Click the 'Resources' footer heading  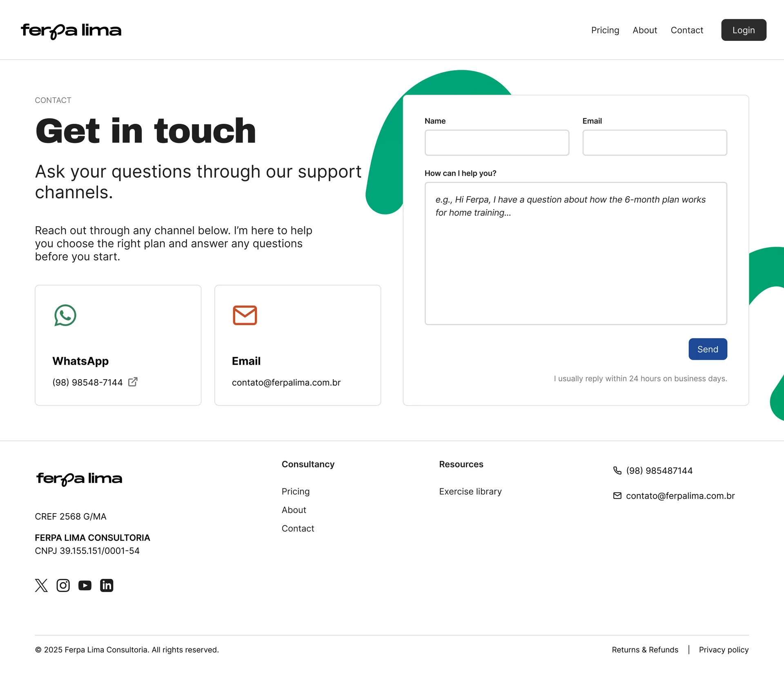(461, 464)
